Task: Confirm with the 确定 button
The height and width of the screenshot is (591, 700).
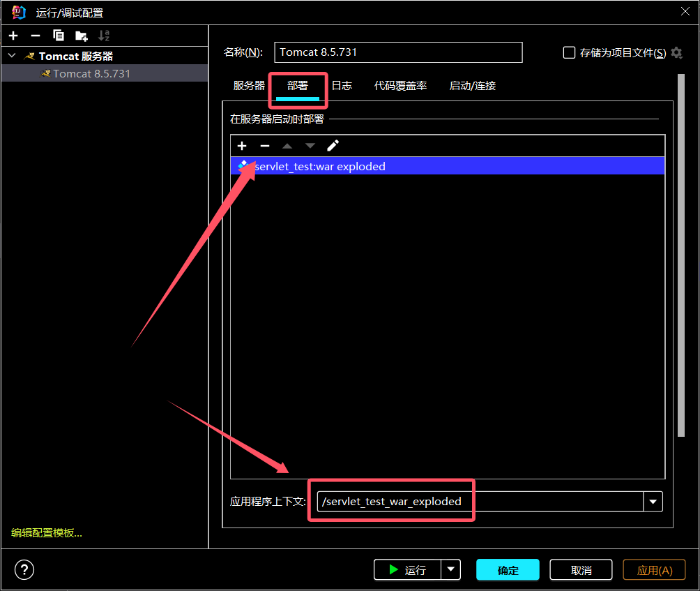Action: tap(508, 569)
